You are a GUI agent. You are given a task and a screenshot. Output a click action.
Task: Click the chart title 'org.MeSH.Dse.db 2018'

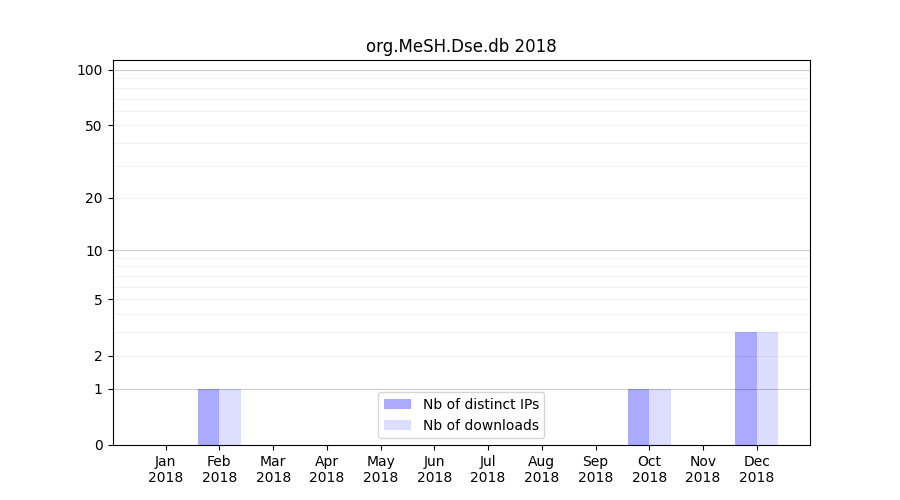[x=461, y=46]
